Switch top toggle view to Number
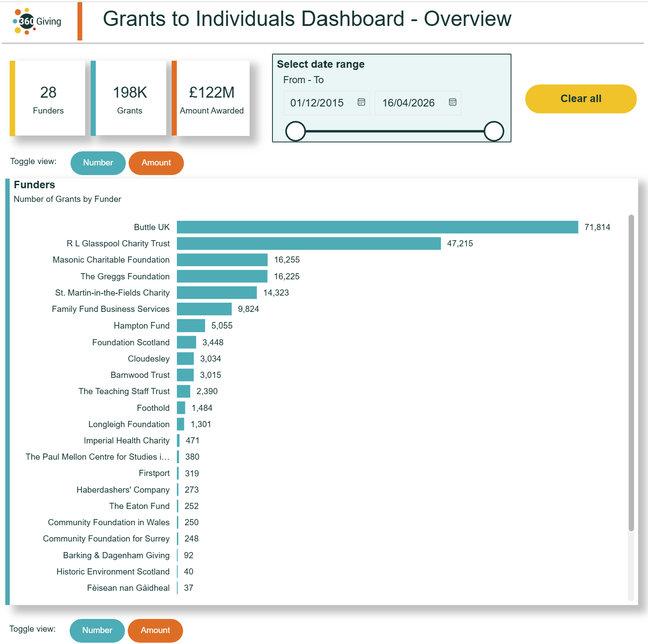Screen dimensions: 648x644 pos(98,163)
